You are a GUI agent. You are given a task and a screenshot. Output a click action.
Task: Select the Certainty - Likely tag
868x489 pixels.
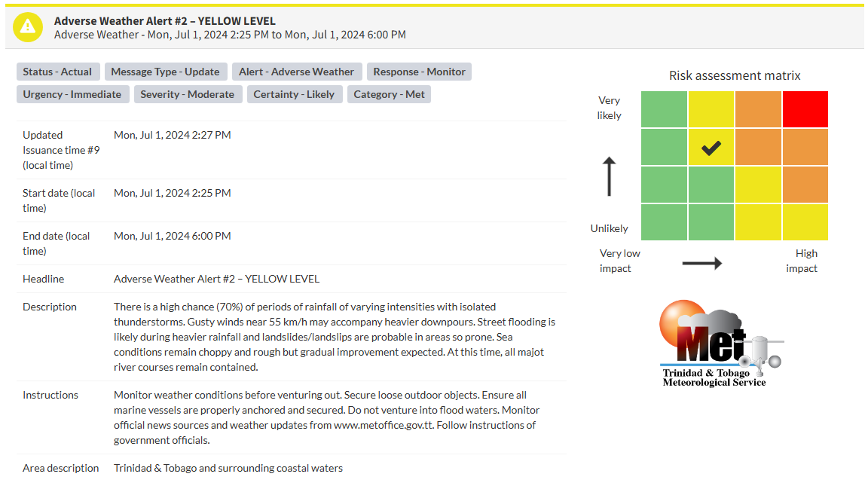click(x=294, y=94)
